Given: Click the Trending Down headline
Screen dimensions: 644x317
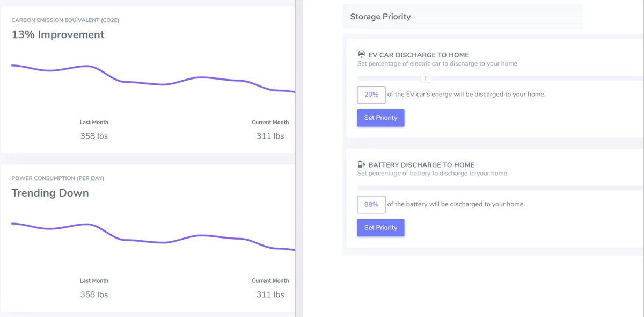Looking at the screenshot, I should [50, 193].
